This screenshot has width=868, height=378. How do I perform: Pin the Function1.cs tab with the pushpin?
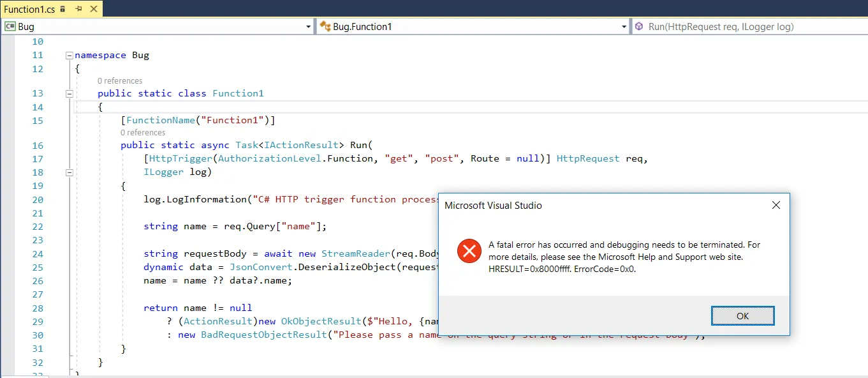click(78, 9)
